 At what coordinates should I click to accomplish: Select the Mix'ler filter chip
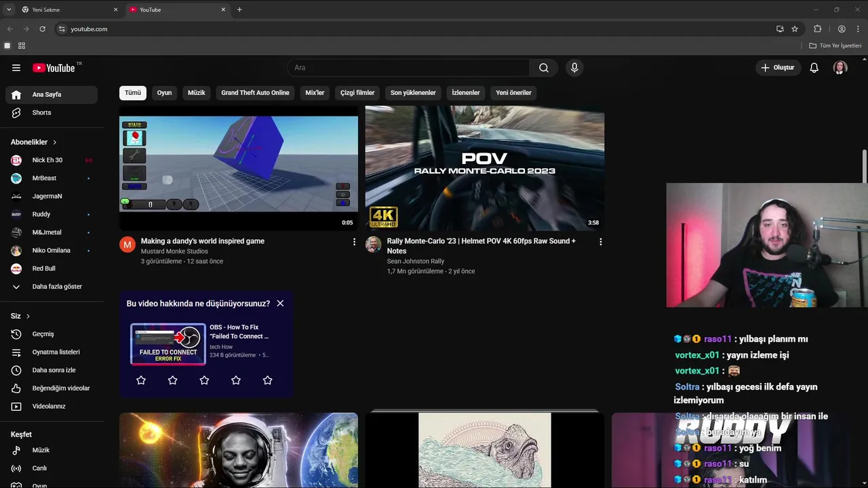(x=315, y=93)
